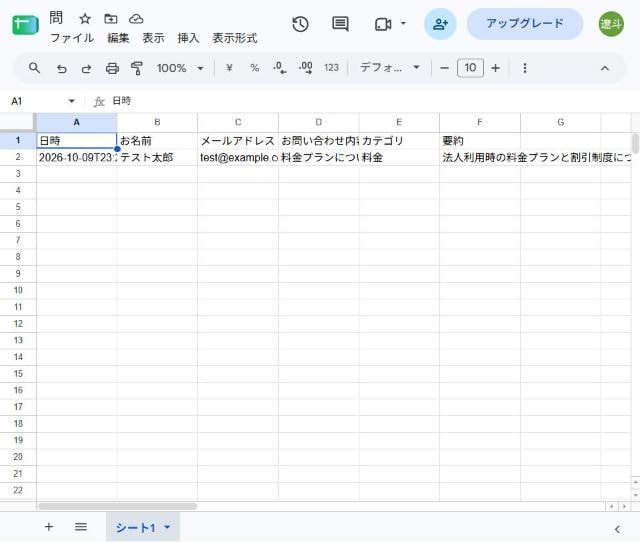Show all sheets list icon
The height and width of the screenshot is (542, 640).
click(x=81, y=527)
